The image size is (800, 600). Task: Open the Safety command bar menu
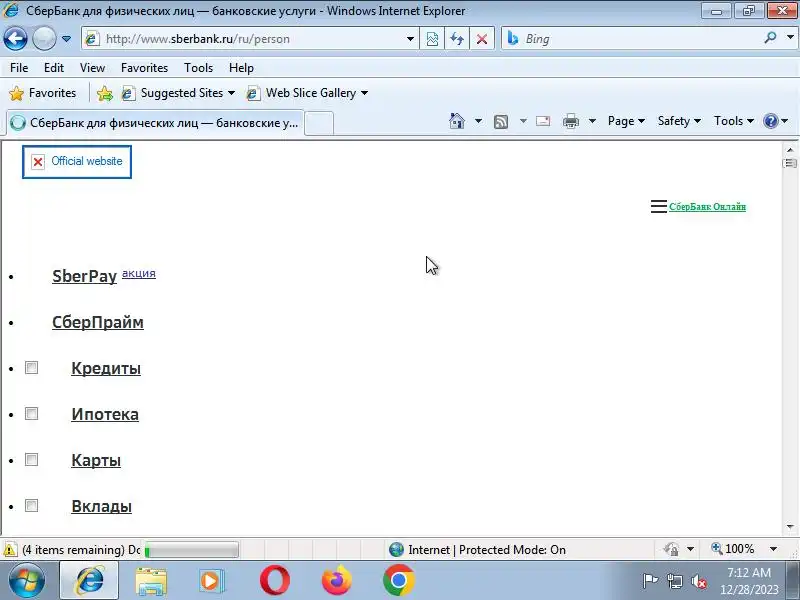coord(679,121)
